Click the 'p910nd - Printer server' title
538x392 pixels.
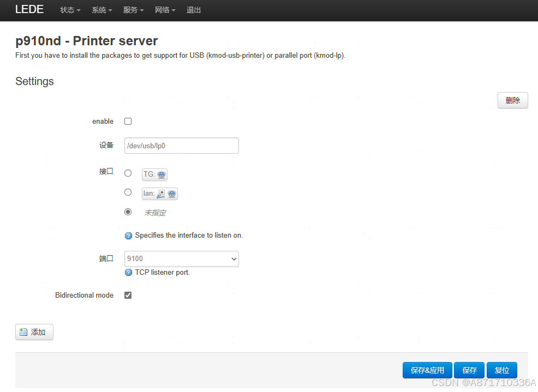pos(86,41)
